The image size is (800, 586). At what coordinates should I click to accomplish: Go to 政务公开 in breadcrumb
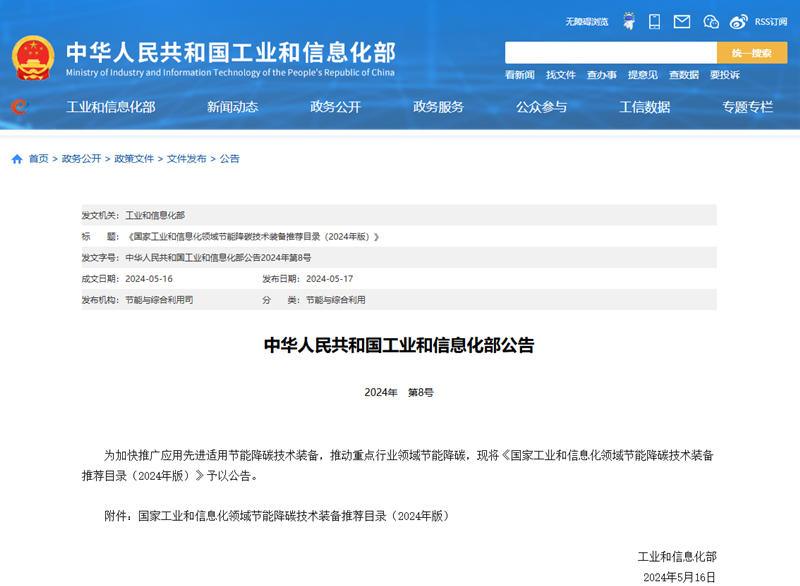point(81,159)
